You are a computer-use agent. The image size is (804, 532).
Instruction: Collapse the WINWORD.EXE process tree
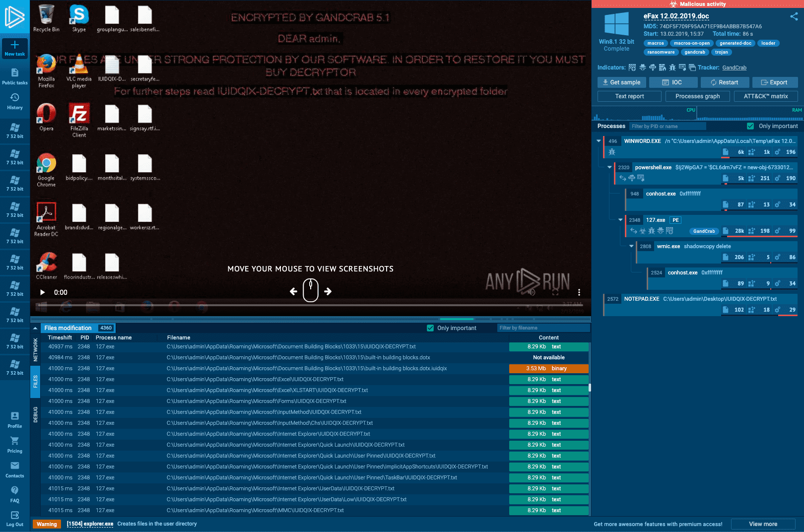(599, 141)
